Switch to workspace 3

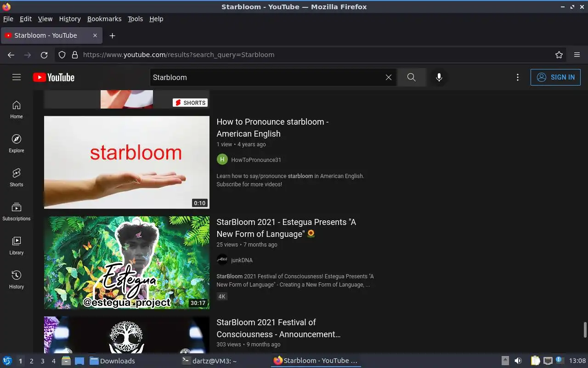coord(42,361)
